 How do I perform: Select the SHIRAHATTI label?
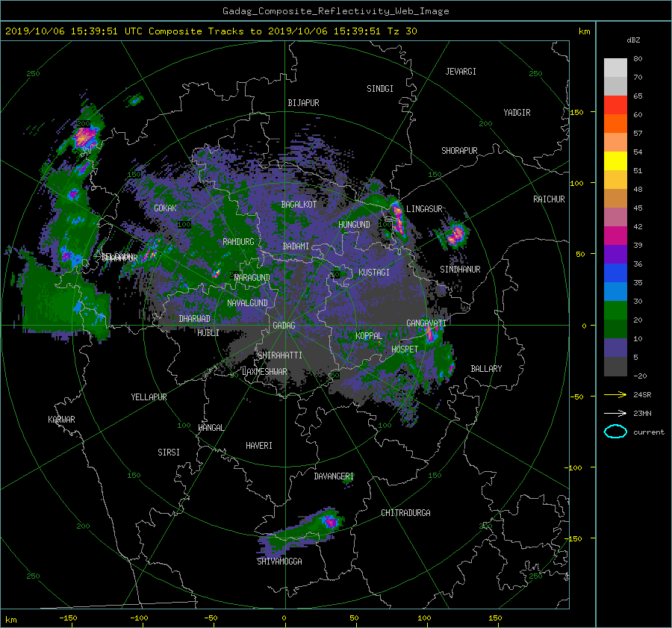(280, 355)
